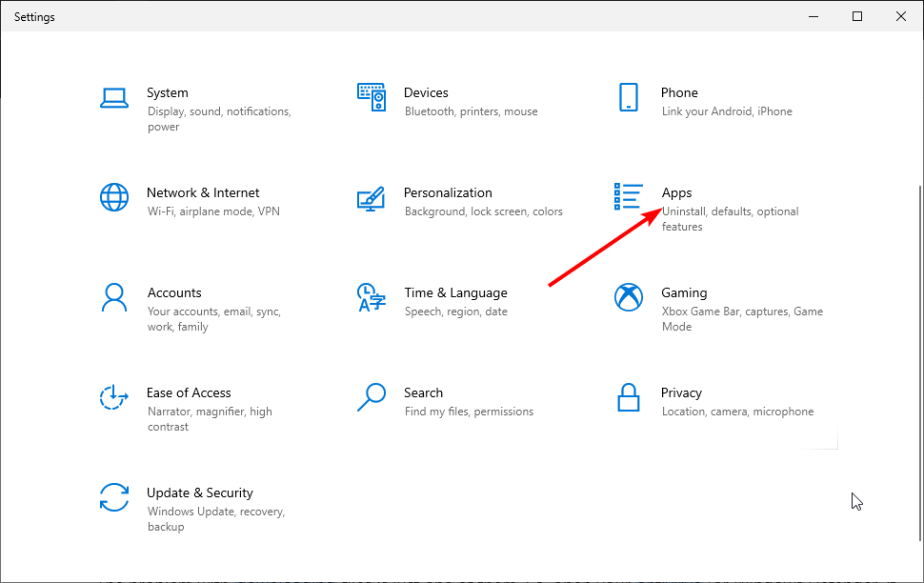Select the Update & Security title
The image size is (924, 583).
tap(200, 493)
